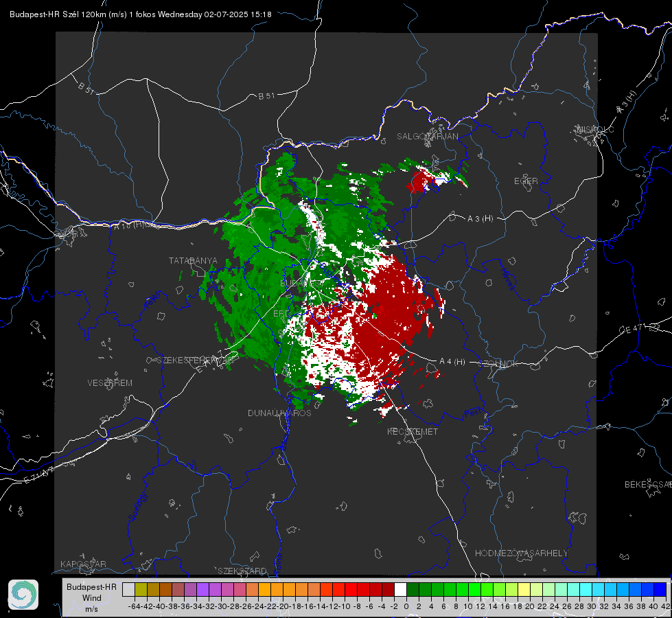
Task: Click the KECSKEMÉT city label
Action: [x=413, y=432]
